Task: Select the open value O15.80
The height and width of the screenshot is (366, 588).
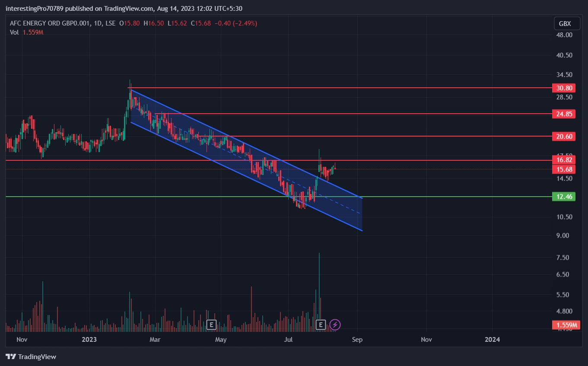Action: [x=129, y=23]
